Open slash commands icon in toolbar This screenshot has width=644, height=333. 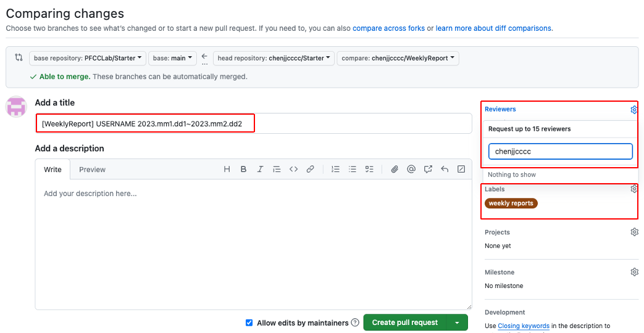point(461,169)
